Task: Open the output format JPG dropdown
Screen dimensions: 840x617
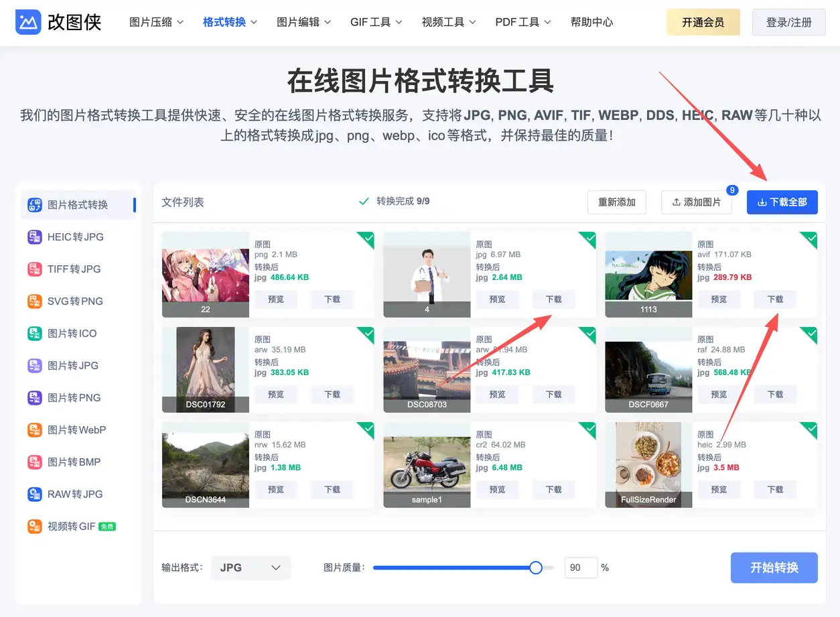Action: click(251, 567)
